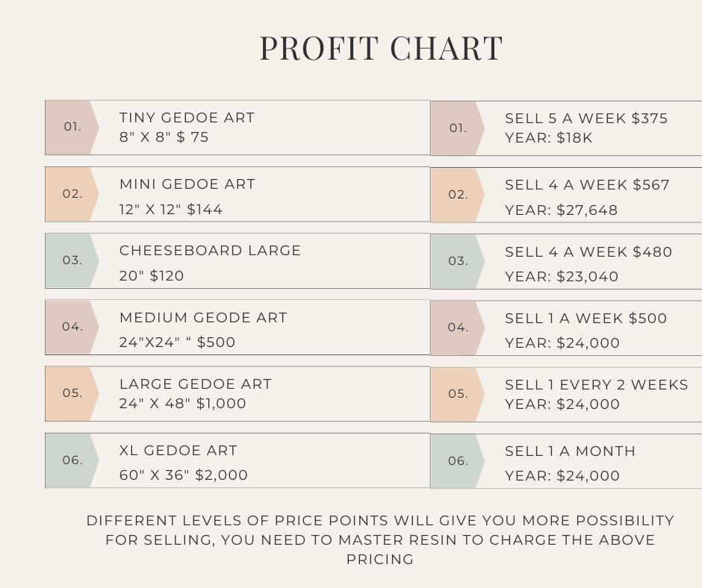Screen dimensions: 702x588
Task: Click the 01. badge beside Sell 5 a Week
Action: point(458,128)
